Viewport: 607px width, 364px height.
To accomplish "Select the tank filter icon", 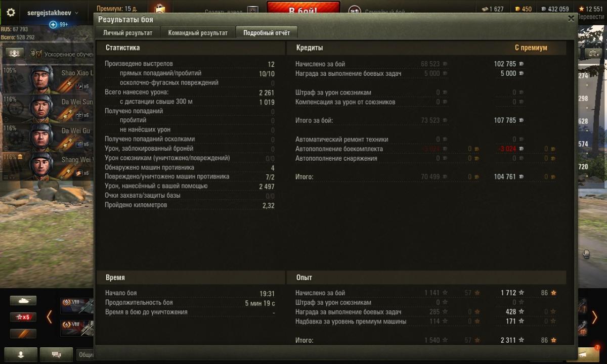I will point(23,300).
